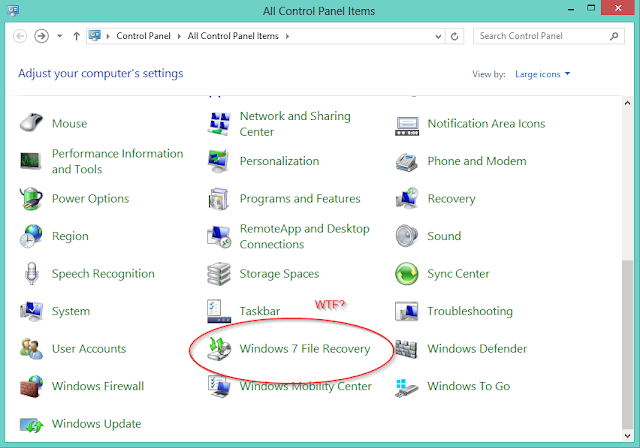640x448 pixels.
Task: Click the vertical scrollbar thumb
Action: 627,344
